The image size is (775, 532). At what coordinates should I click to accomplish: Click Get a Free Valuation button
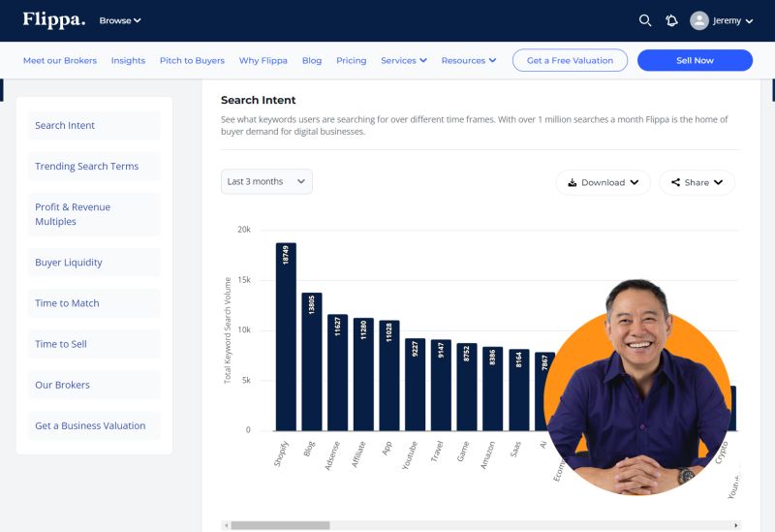pos(570,60)
